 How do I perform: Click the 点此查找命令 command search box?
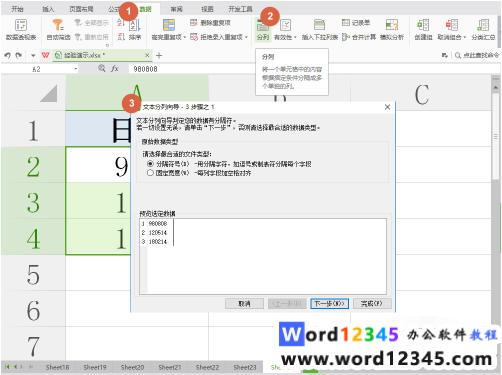tap(477, 55)
